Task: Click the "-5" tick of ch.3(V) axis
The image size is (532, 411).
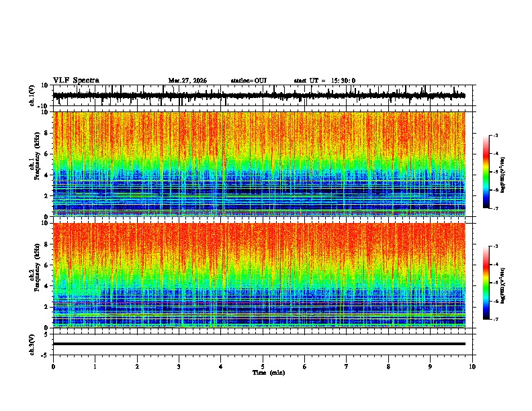Action: point(45,355)
